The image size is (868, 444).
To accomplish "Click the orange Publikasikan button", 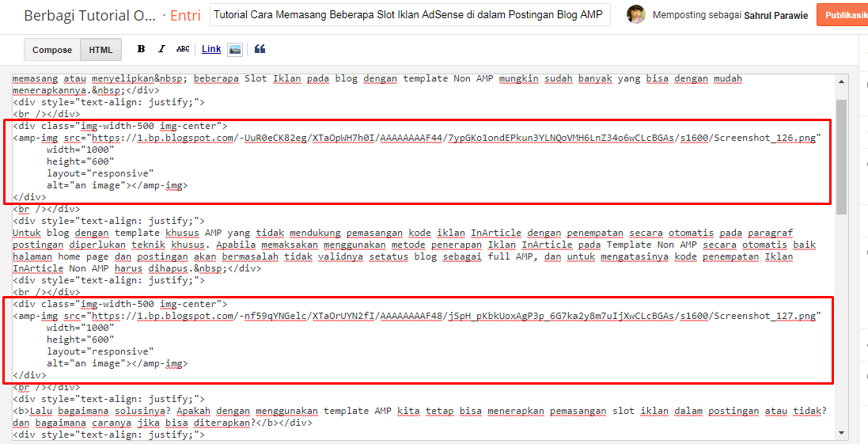I will click(844, 15).
